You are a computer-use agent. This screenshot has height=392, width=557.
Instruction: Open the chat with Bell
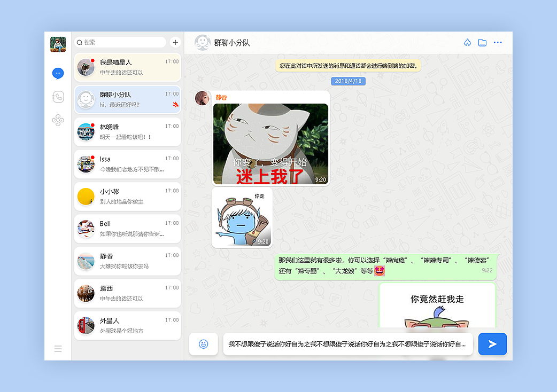pyautogui.click(x=127, y=229)
